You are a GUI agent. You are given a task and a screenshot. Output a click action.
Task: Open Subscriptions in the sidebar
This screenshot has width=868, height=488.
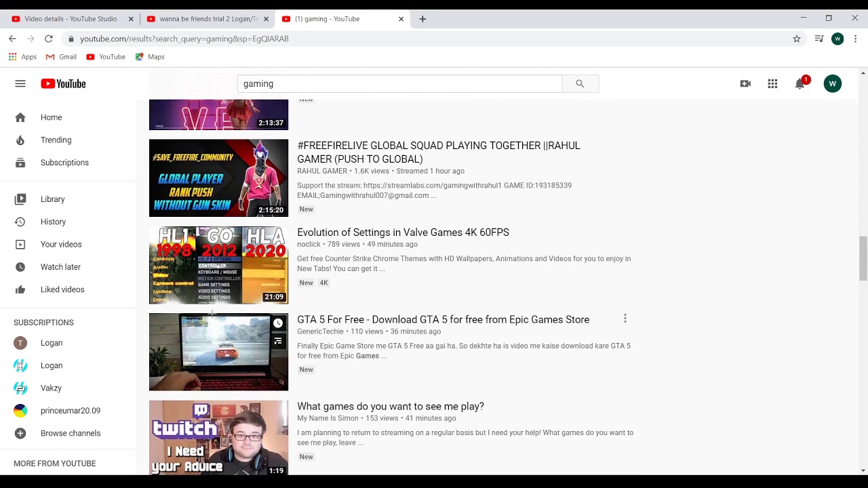click(64, 163)
